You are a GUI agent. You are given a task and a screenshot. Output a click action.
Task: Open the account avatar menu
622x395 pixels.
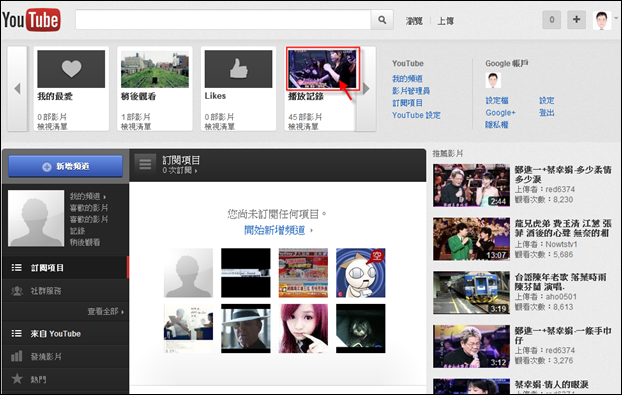click(602, 20)
